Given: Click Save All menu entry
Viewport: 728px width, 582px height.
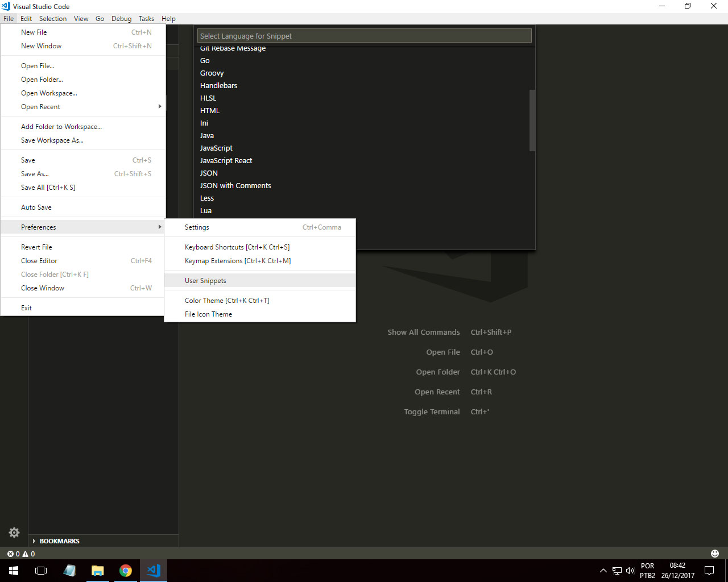Looking at the screenshot, I should [x=83, y=188].
